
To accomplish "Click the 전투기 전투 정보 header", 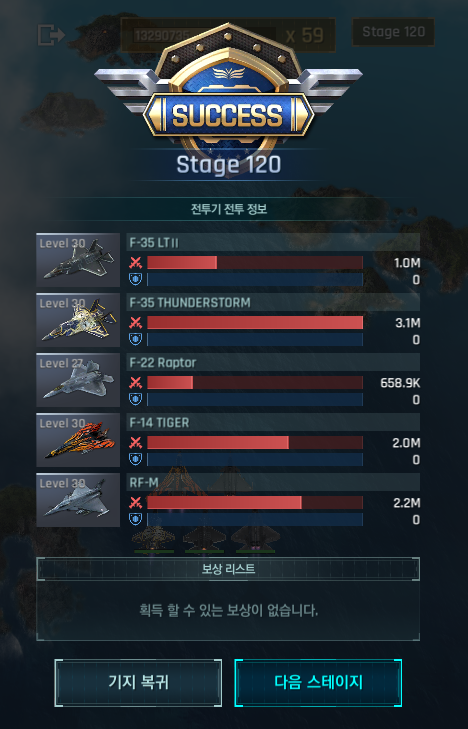I will point(229,209).
